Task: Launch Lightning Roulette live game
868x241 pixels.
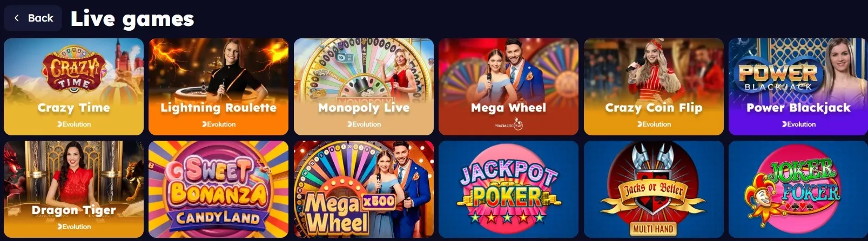Action: pos(218,87)
